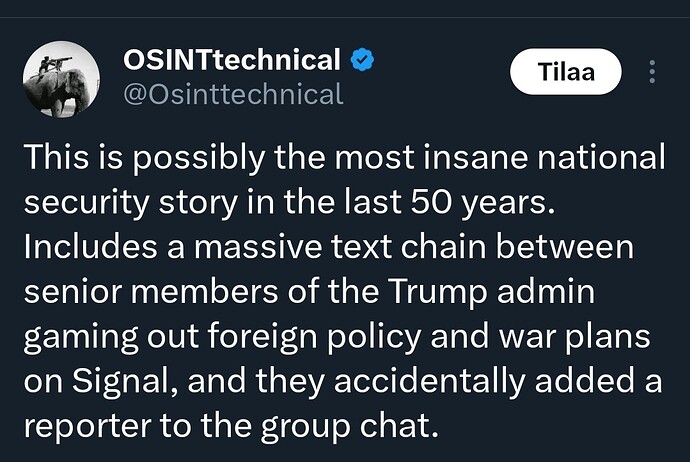690x462 pixels.
Task: Visit the @Osinttechnical handle link
Action: point(233,94)
